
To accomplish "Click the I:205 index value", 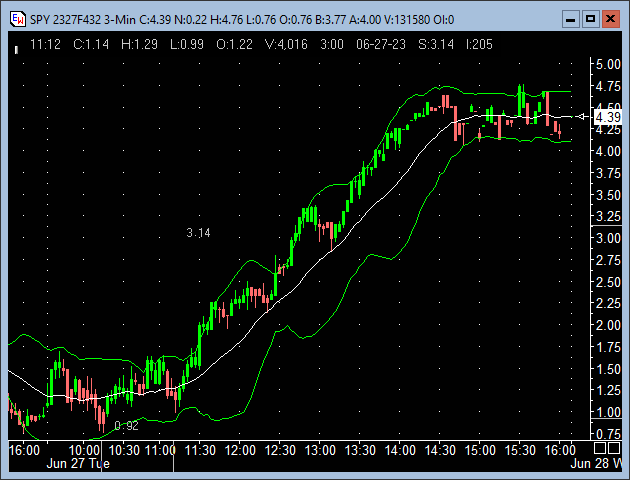I will coord(479,44).
